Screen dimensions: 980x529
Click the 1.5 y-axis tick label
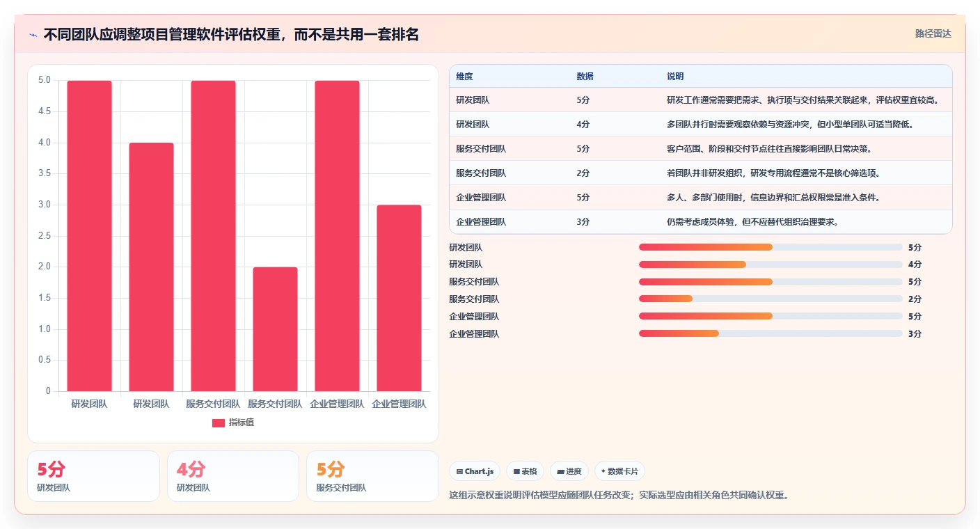click(x=44, y=298)
